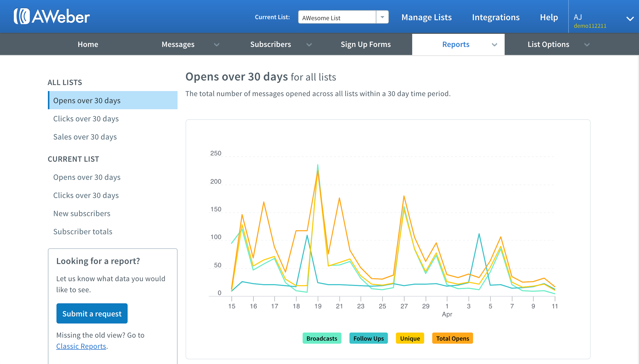Select New subscribers report
The width and height of the screenshot is (639, 364).
pos(82,213)
